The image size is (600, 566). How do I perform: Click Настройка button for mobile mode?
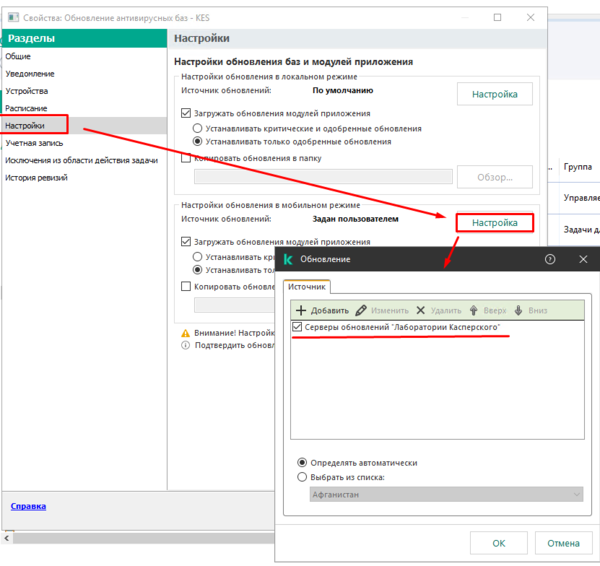pyautogui.click(x=494, y=223)
